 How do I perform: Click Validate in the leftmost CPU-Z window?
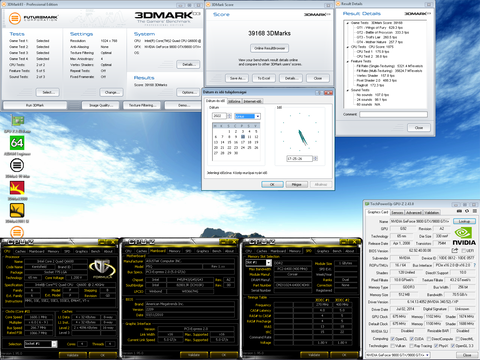pos(73,355)
